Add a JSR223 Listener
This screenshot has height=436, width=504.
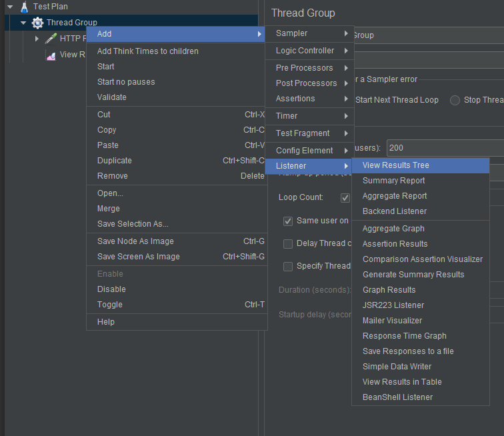pos(421,305)
